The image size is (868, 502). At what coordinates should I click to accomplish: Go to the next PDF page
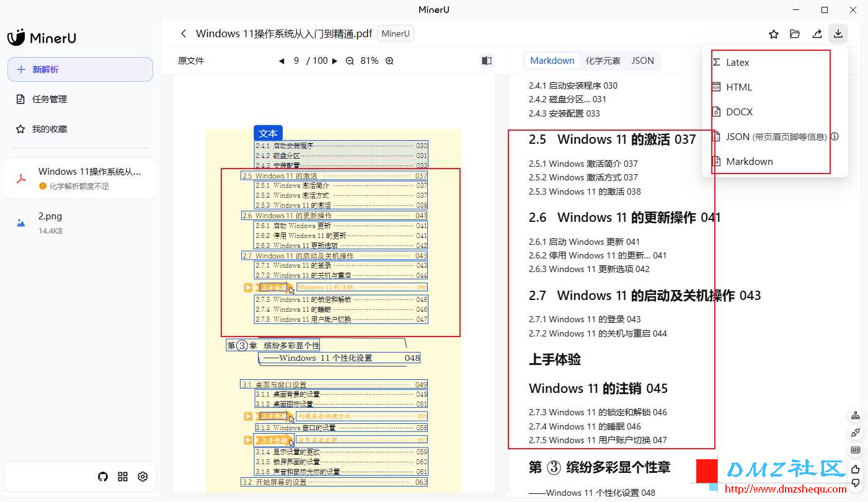point(335,61)
